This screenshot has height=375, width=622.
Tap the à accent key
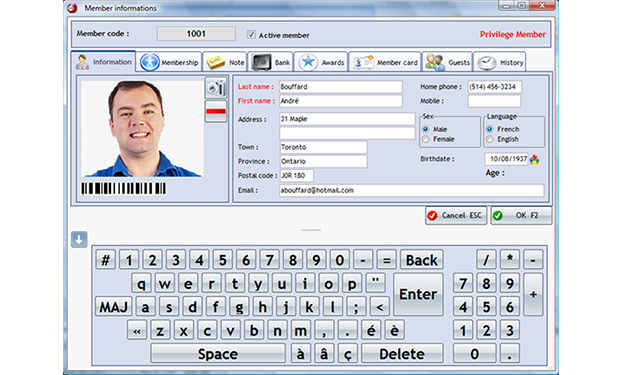[301, 354]
